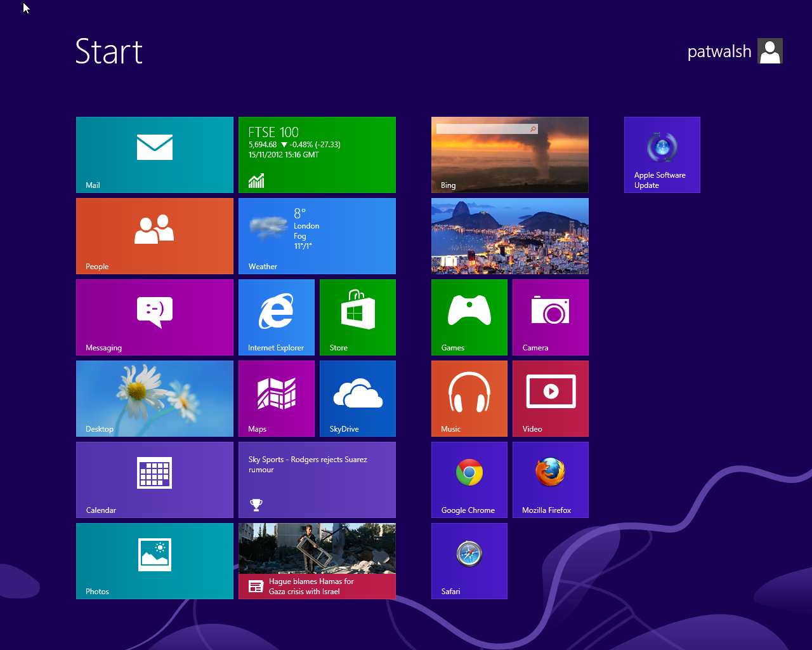Launch the Photos tile
This screenshot has width=812, height=650.
pyautogui.click(x=155, y=561)
